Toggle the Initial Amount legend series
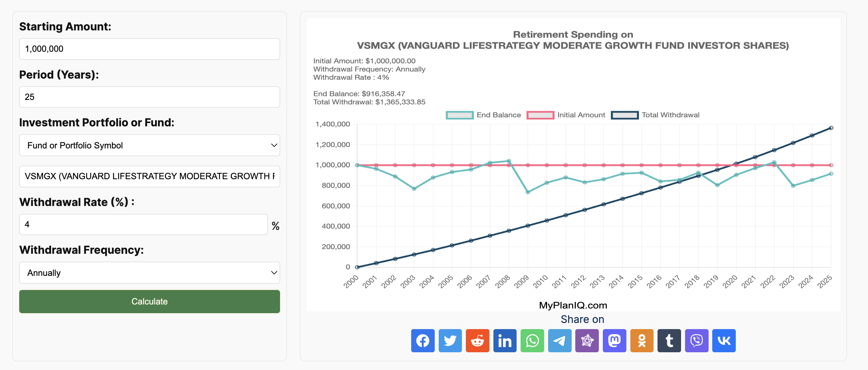 [x=566, y=115]
